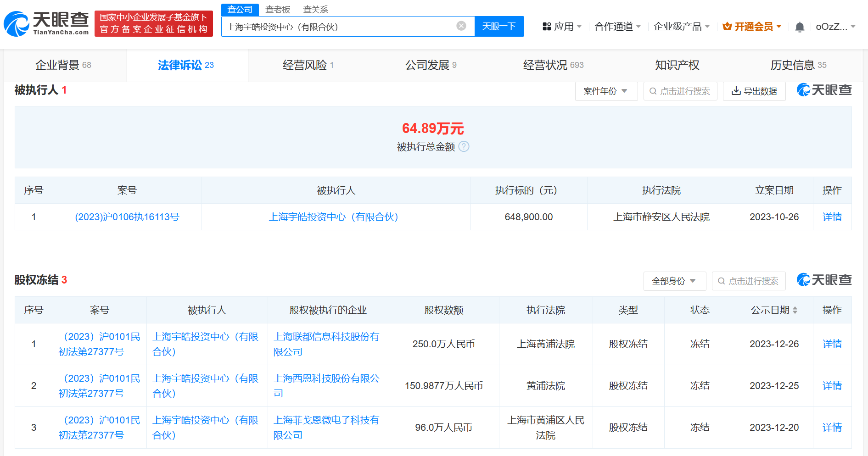The width and height of the screenshot is (868, 456).
Task: Open the 全部身份 dropdown
Action: pyautogui.click(x=675, y=281)
